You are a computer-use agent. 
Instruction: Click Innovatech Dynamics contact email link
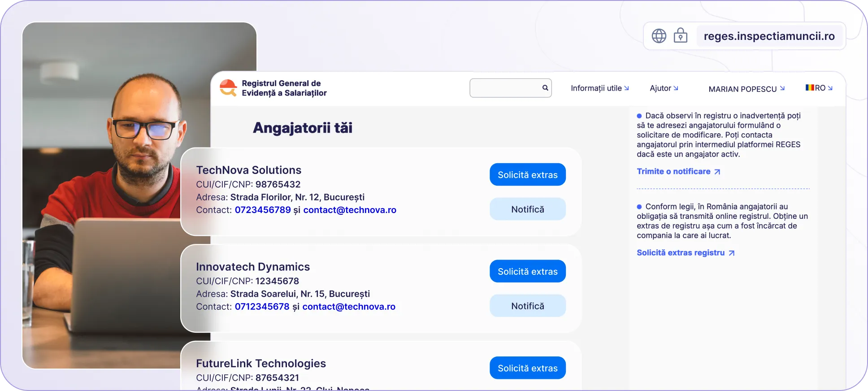click(x=349, y=307)
